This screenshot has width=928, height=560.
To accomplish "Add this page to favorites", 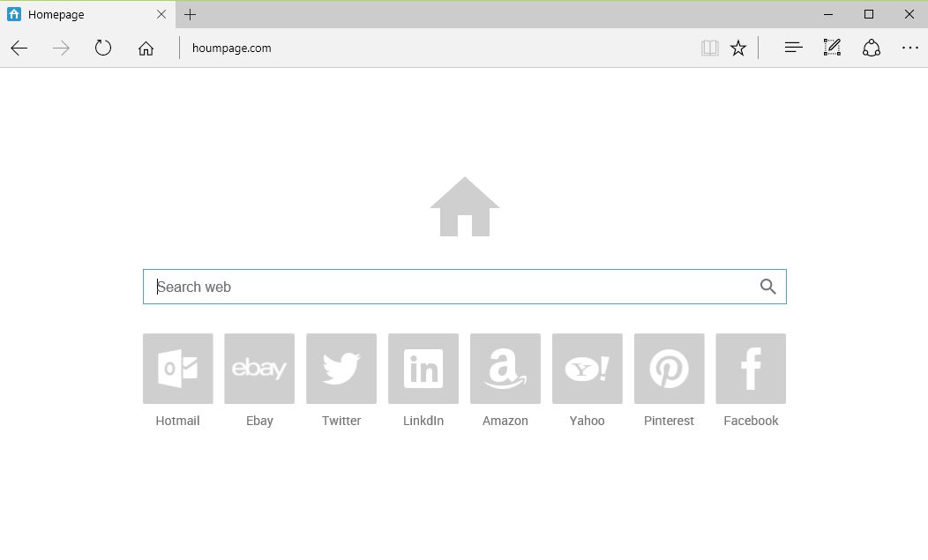I will coord(737,48).
